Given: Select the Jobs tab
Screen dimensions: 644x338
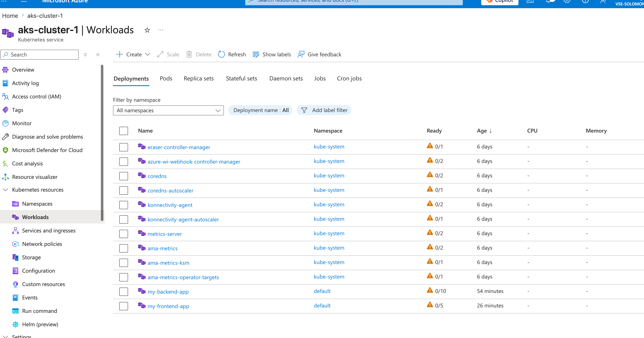Looking at the screenshot, I should 320,79.
